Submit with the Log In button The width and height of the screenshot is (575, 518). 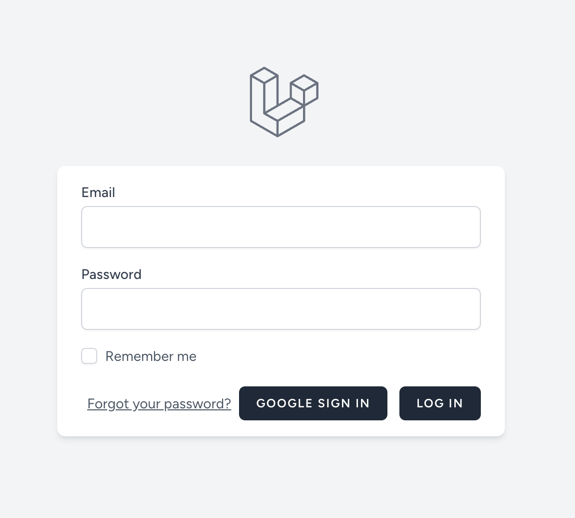pos(440,403)
